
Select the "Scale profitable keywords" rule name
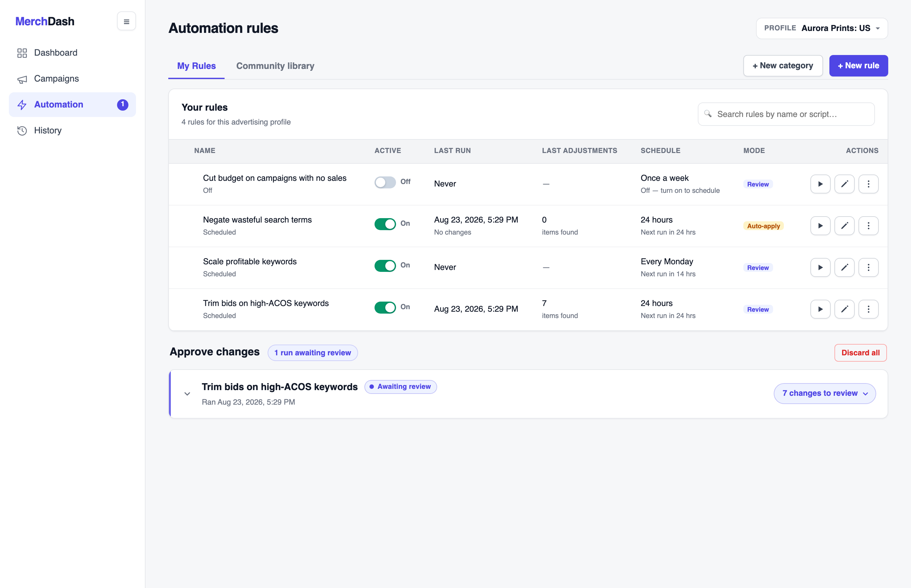(250, 261)
